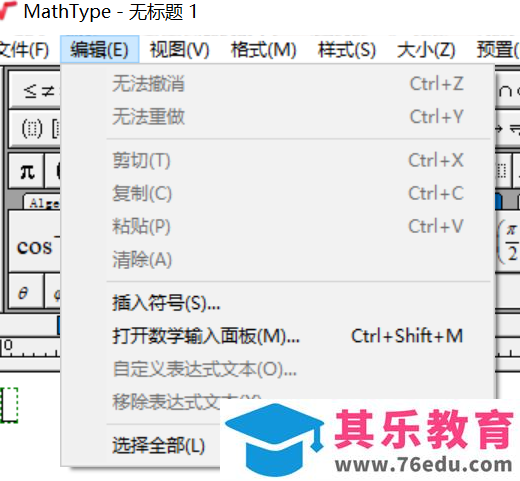Open the relational symbols ≤≠ palette
The image size is (520, 481).
[x=35, y=90]
